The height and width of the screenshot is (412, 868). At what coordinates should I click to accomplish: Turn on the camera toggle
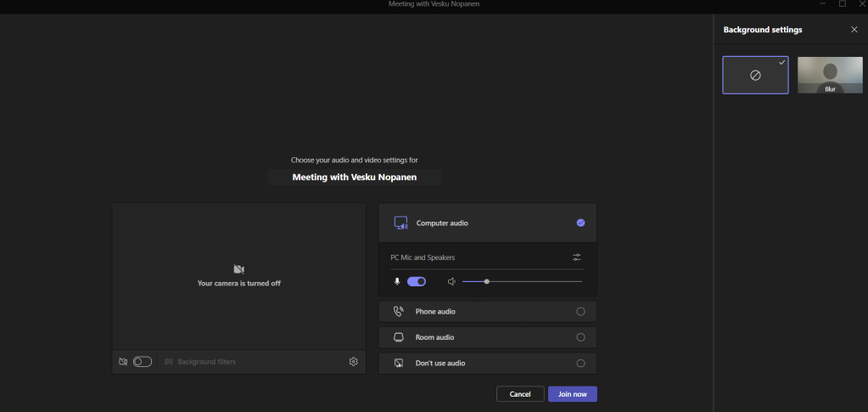(x=143, y=362)
